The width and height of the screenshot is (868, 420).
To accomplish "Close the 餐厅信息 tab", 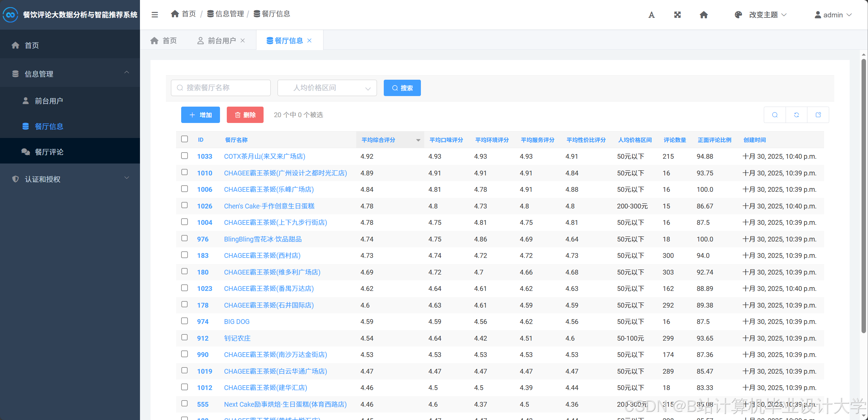I will click(x=309, y=41).
